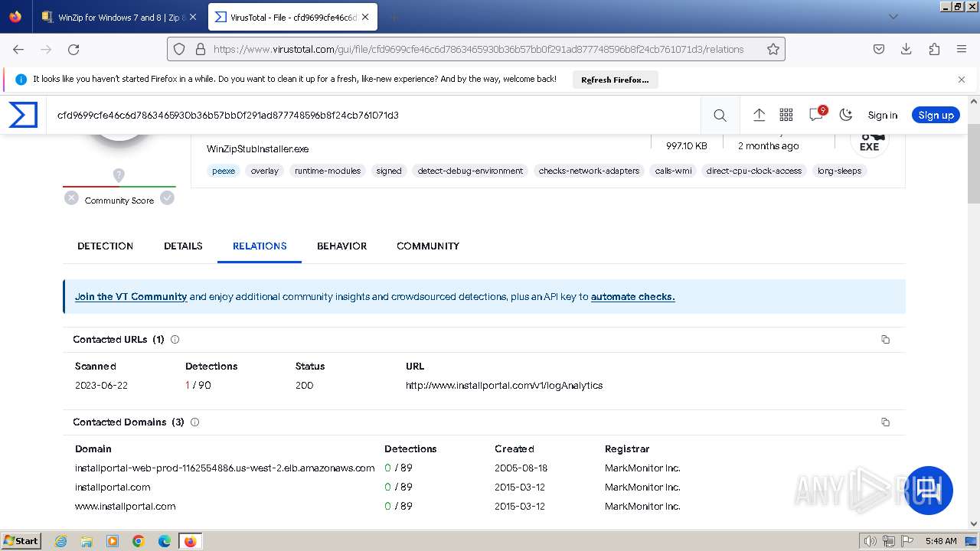Click the blue chat widget button
Image resolution: width=980 pixels, height=551 pixels.
click(x=929, y=491)
